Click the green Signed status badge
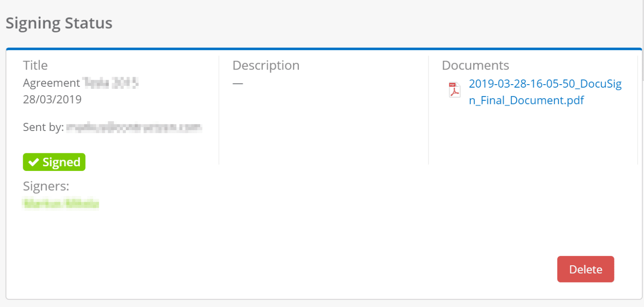Viewport: 644px width, 307px height. tap(54, 162)
